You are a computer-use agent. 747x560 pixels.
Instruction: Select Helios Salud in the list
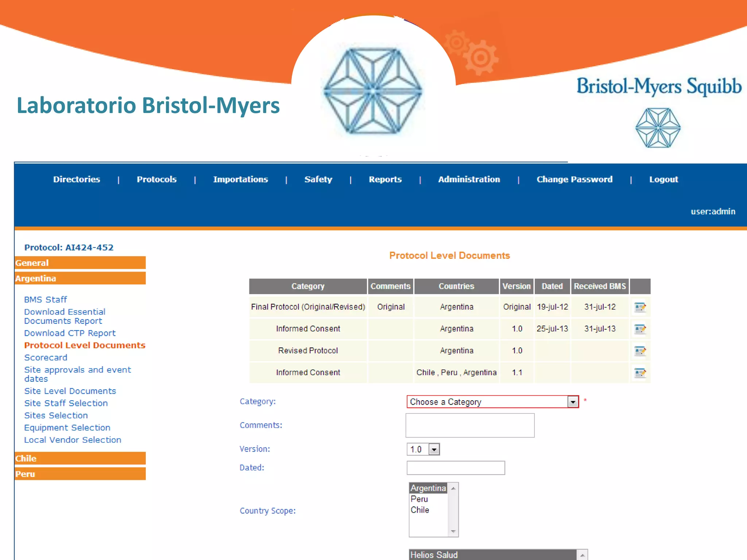[x=492, y=555]
